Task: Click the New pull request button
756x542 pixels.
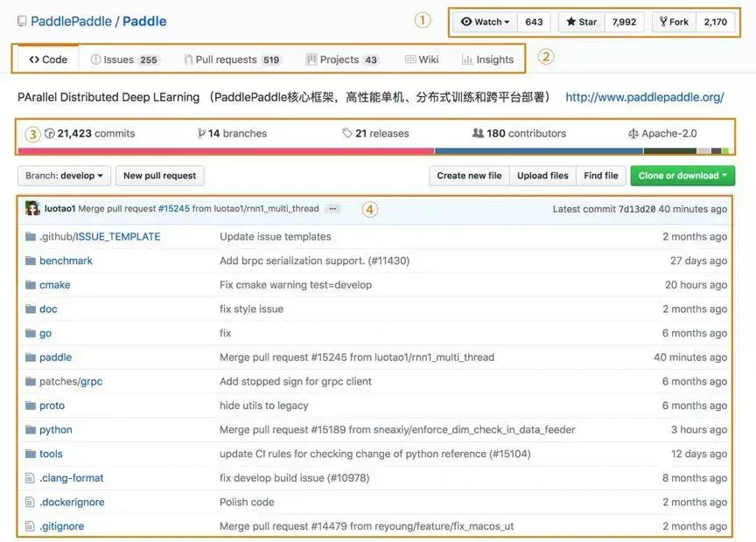Action: point(159,175)
